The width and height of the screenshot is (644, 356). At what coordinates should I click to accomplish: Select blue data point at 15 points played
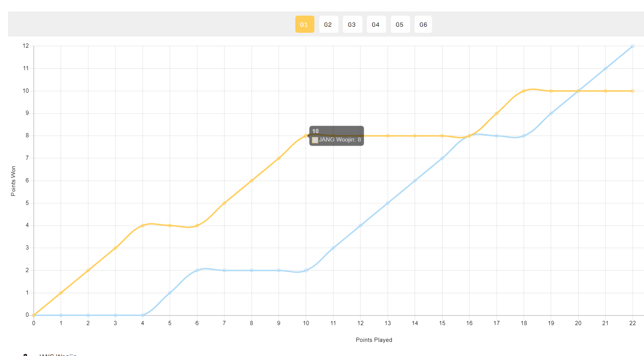click(442, 158)
